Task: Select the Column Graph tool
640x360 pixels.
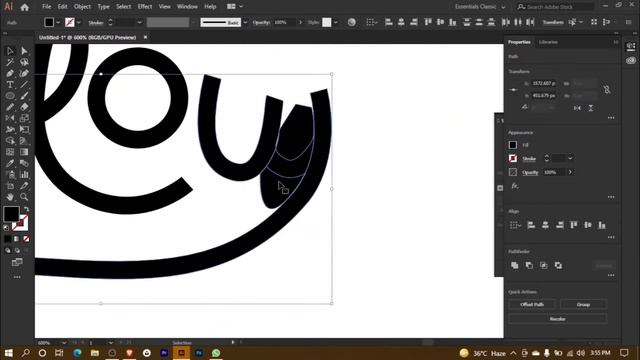Action: point(24,175)
